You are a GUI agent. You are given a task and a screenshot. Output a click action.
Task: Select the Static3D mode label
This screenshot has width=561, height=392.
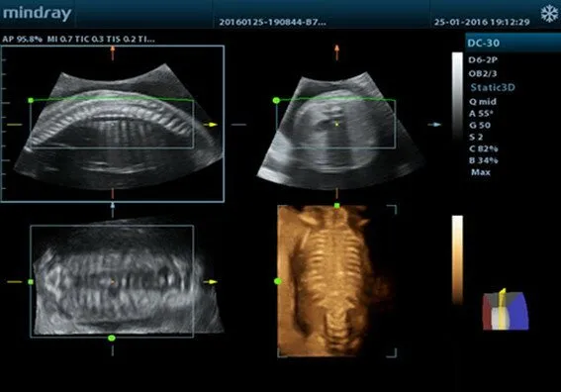point(493,87)
